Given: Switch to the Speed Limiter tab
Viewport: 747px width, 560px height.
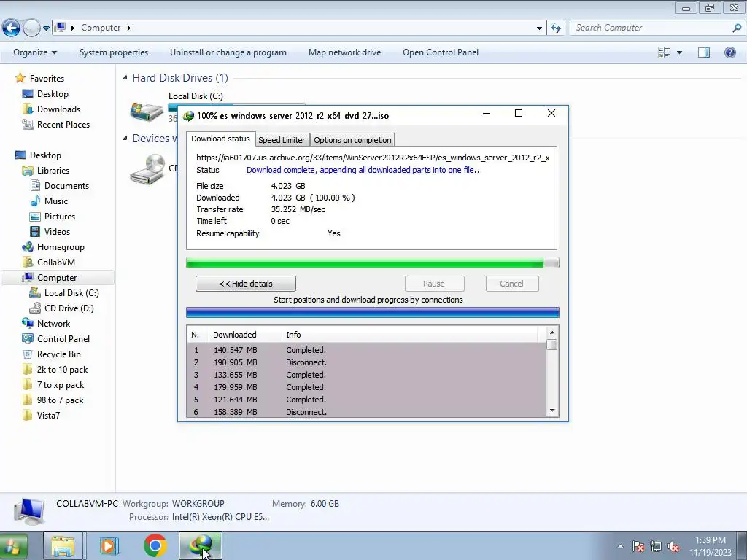Looking at the screenshot, I should tap(282, 140).
